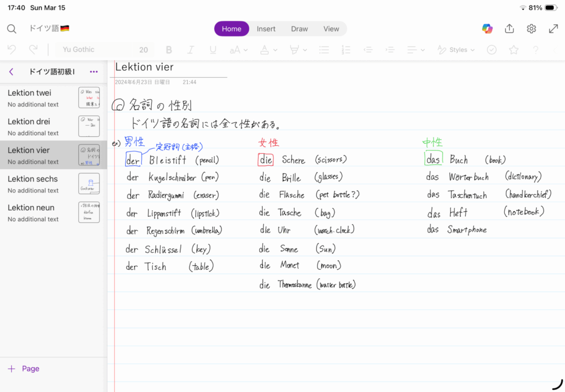
Task: Add a new Page
Action: [24, 369]
